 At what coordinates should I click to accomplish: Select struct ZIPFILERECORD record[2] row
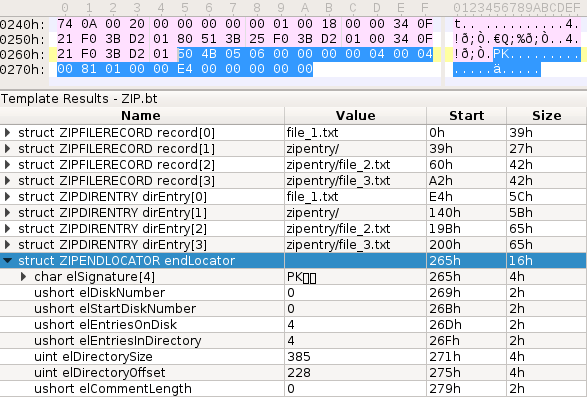pyautogui.click(x=293, y=165)
